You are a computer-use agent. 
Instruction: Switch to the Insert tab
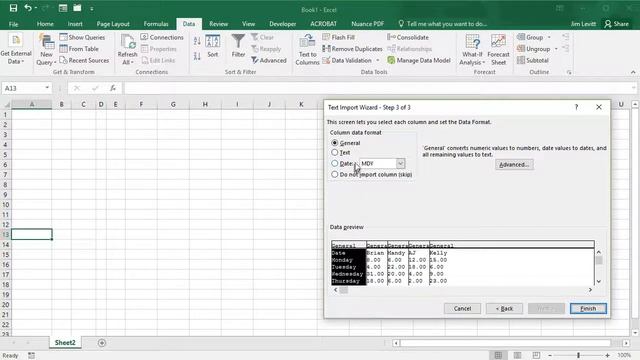75,24
